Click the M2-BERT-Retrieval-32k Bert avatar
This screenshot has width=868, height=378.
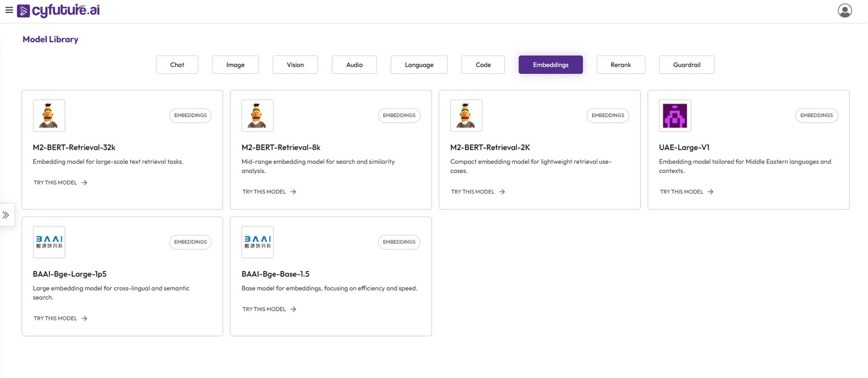pyautogui.click(x=49, y=115)
